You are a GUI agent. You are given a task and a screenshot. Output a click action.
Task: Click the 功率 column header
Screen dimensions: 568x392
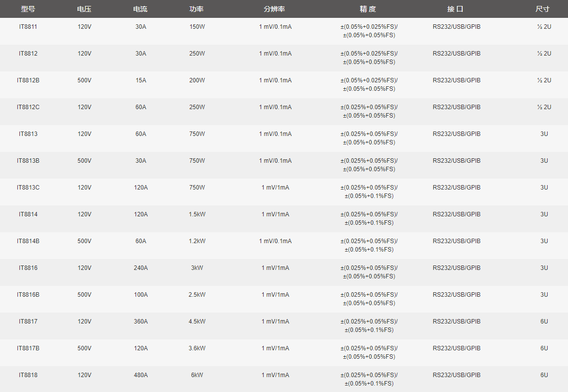click(197, 9)
